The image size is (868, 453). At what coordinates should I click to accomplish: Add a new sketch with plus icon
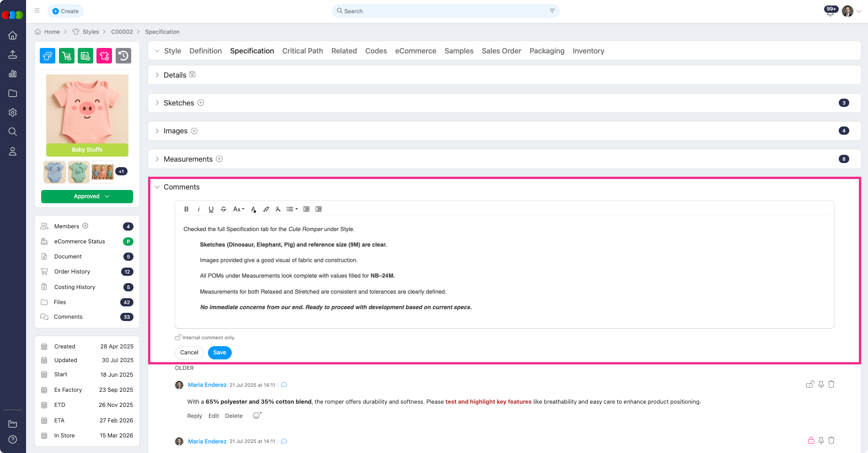pyautogui.click(x=201, y=103)
